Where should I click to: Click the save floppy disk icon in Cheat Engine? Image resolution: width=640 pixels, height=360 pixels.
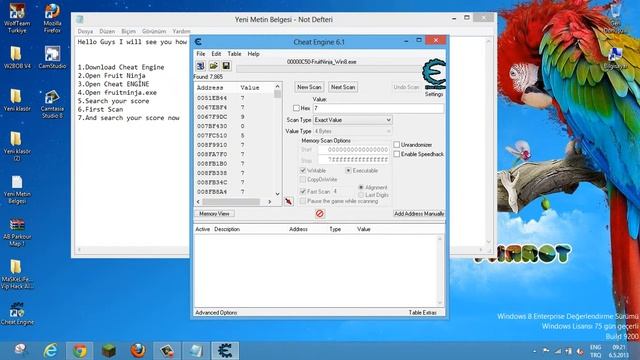[x=226, y=66]
